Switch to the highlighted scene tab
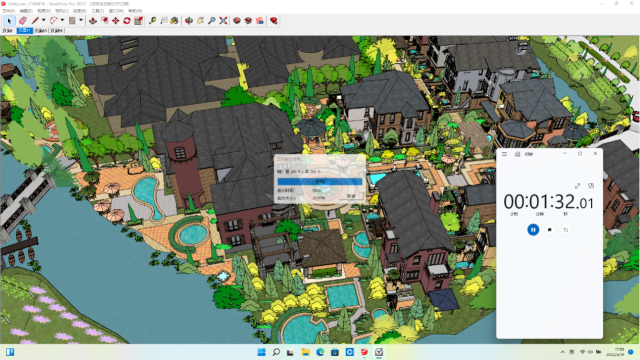Image resolution: width=640 pixels, height=360 pixels. [24, 31]
